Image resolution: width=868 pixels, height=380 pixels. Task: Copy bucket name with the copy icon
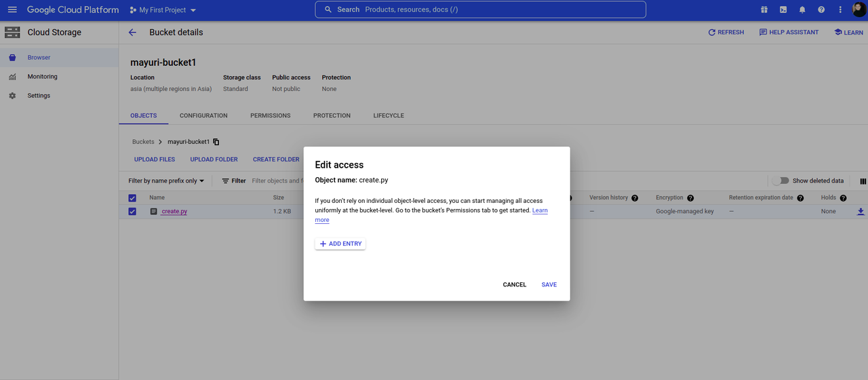(x=216, y=142)
